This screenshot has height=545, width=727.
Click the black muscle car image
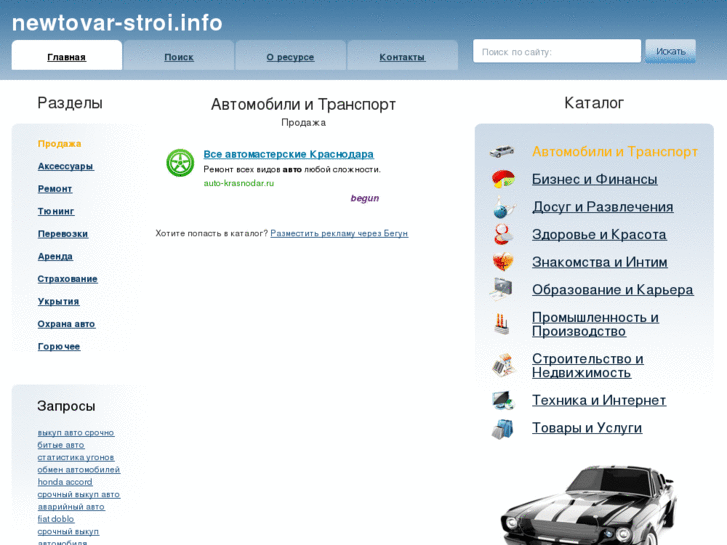tap(589, 505)
